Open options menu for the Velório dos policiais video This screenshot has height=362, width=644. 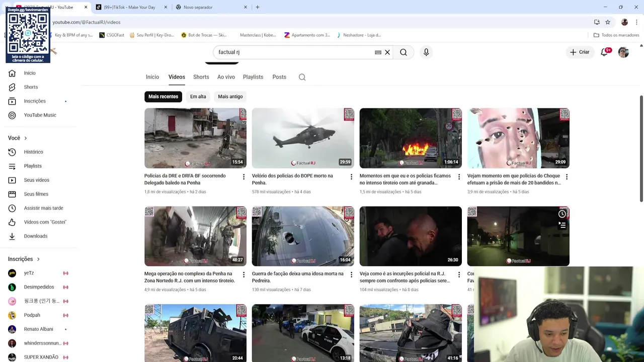pyautogui.click(x=351, y=177)
